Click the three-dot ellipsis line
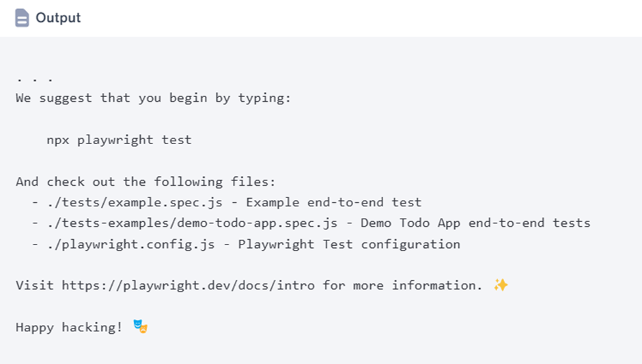 34,78
